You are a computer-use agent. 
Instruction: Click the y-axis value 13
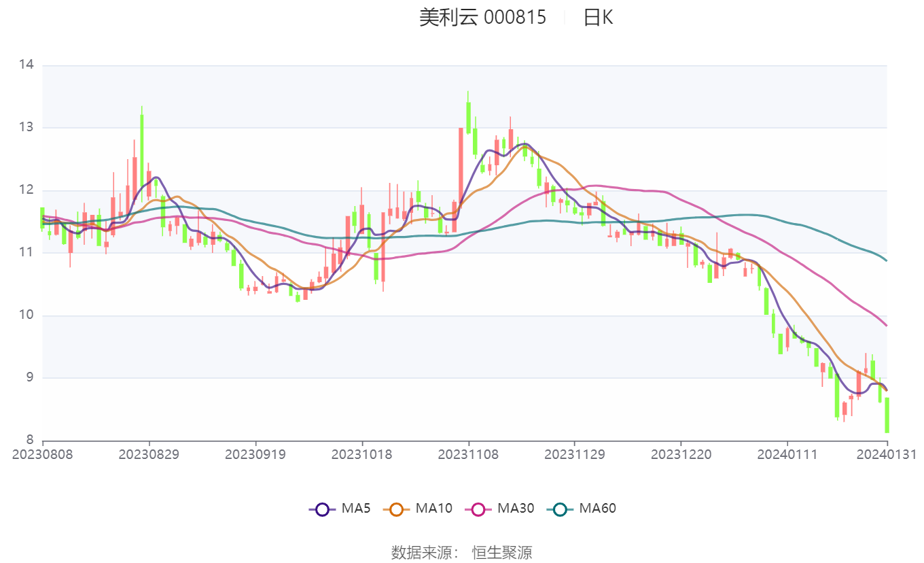(26, 128)
